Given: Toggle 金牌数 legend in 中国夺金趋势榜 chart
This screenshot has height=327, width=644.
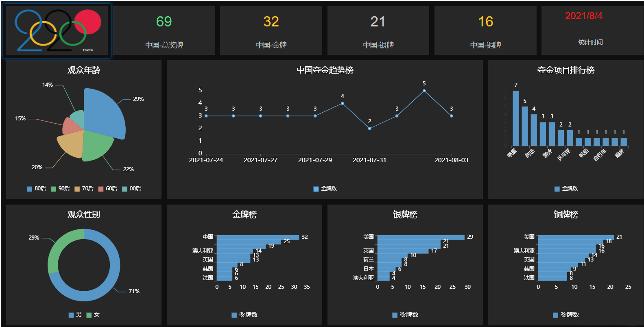Looking at the screenshot, I should [x=325, y=189].
